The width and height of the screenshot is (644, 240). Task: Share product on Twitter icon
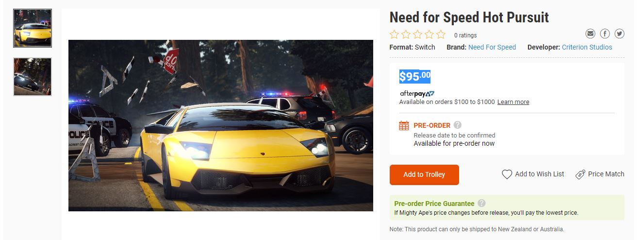pyautogui.click(x=619, y=34)
